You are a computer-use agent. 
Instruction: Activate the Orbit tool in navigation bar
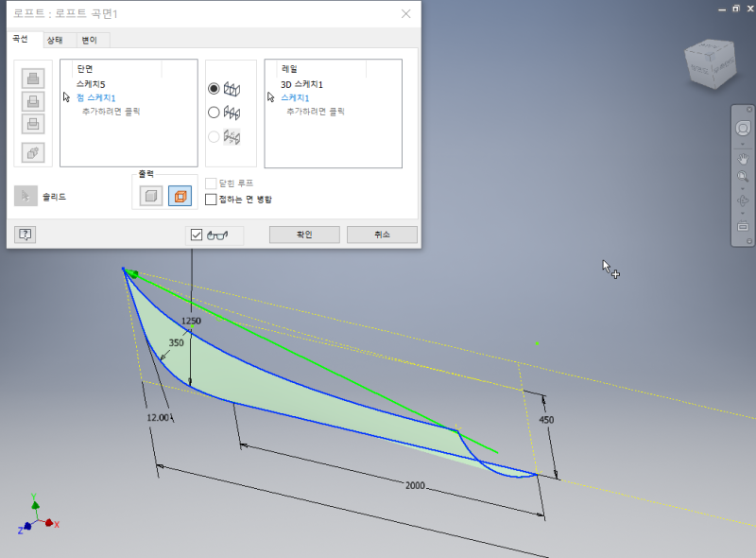pyautogui.click(x=743, y=201)
